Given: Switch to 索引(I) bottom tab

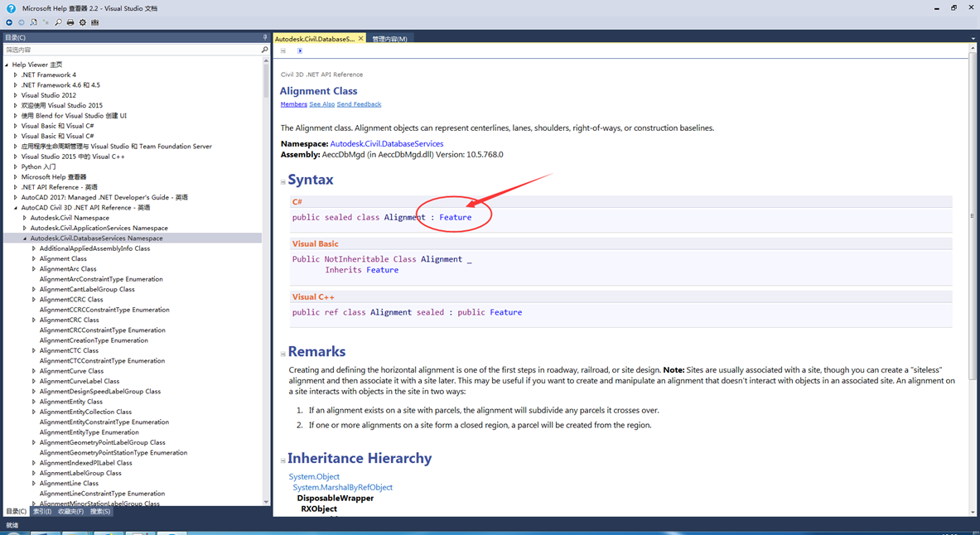Looking at the screenshot, I should click(x=42, y=511).
